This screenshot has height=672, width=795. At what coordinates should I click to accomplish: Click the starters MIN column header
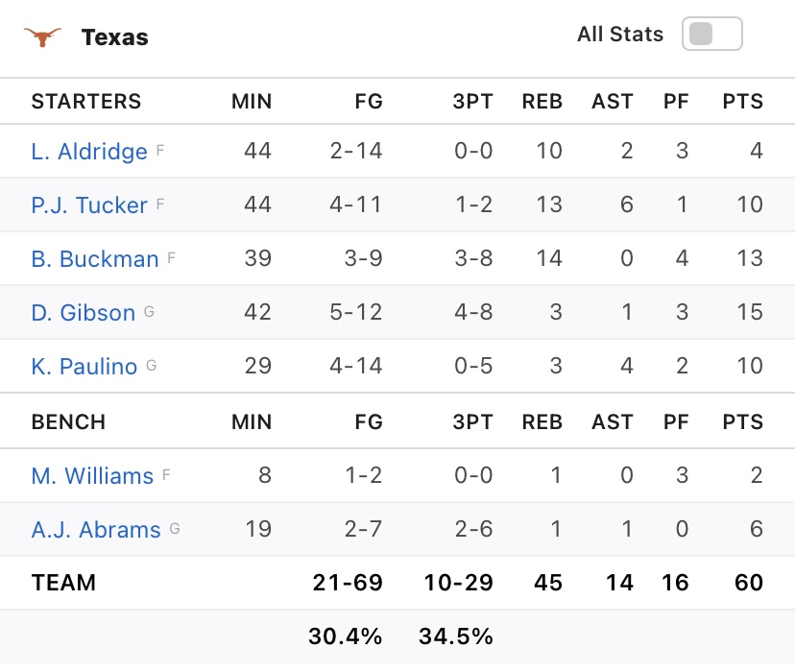click(x=252, y=102)
